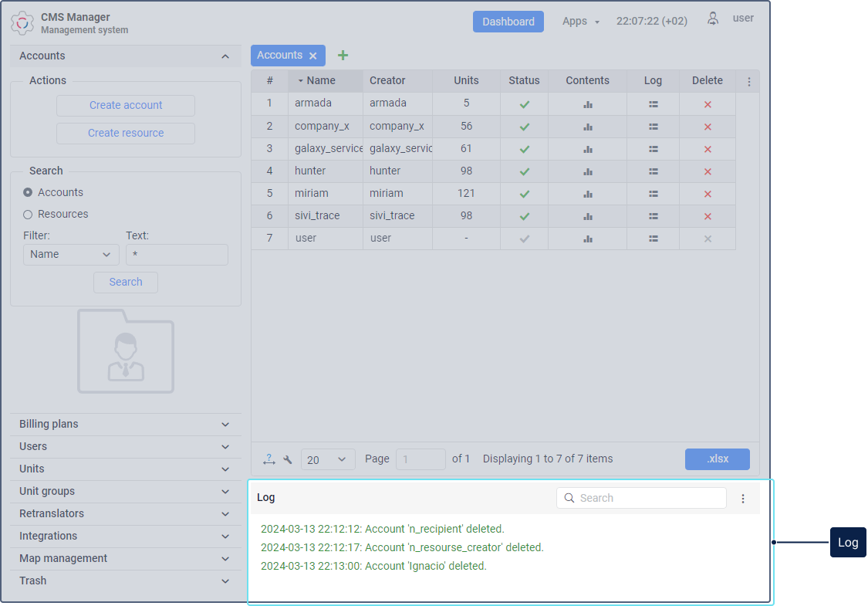Close the Accounts tab
Image resolution: width=868 pixels, height=606 pixels.
[313, 56]
